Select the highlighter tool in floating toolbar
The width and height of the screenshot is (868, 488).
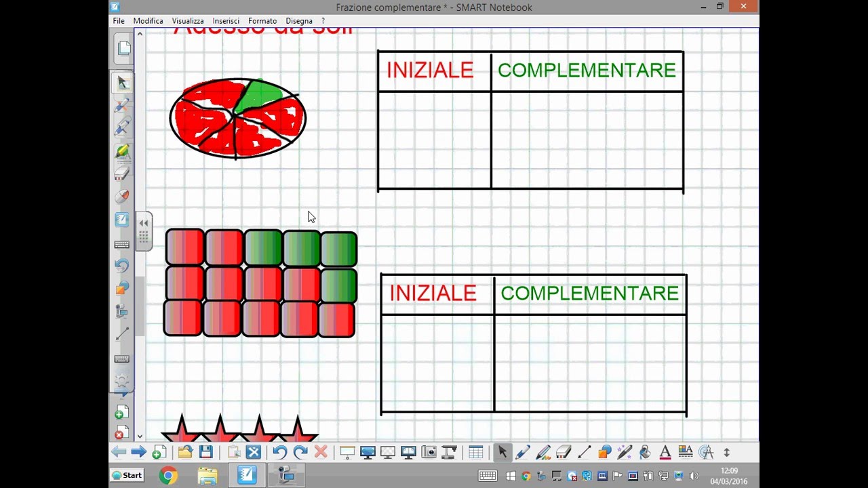(x=122, y=150)
